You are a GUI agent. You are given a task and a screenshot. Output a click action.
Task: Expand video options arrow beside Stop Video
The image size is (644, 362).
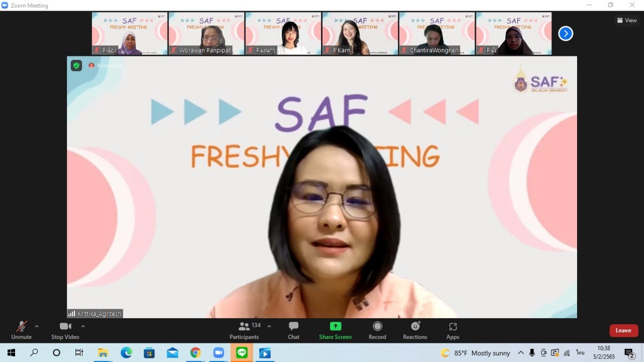point(83,326)
